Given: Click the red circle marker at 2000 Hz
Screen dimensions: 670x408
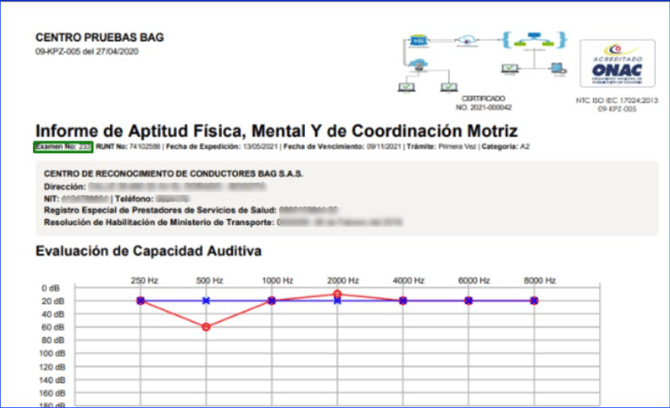Looking at the screenshot, I should coord(337,294).
